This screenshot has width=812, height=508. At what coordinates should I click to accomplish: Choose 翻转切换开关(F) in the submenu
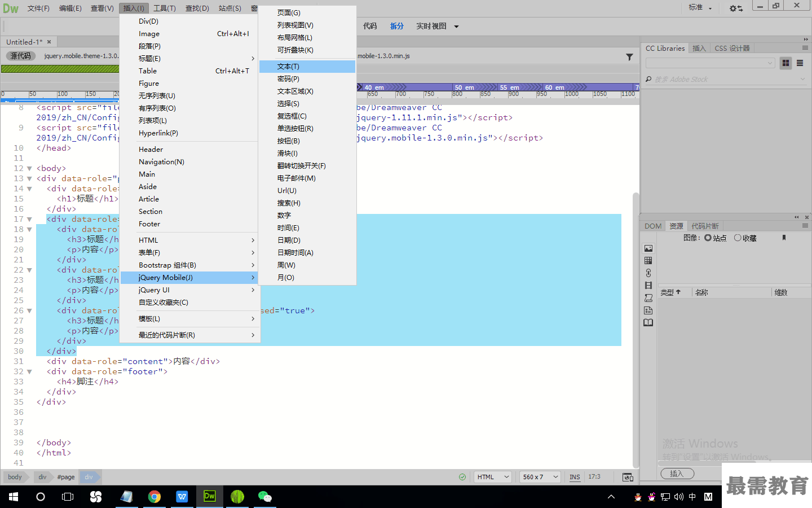tap(307, 166)
